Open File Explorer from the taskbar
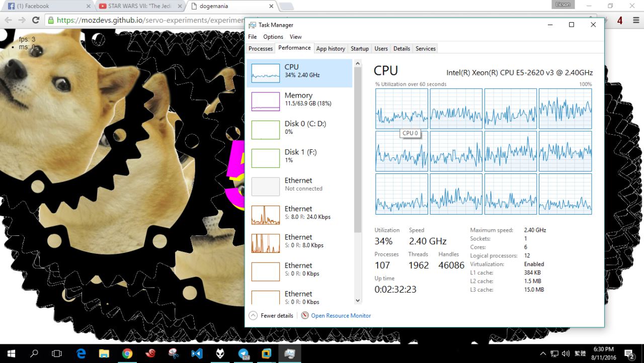 [104, 353]
